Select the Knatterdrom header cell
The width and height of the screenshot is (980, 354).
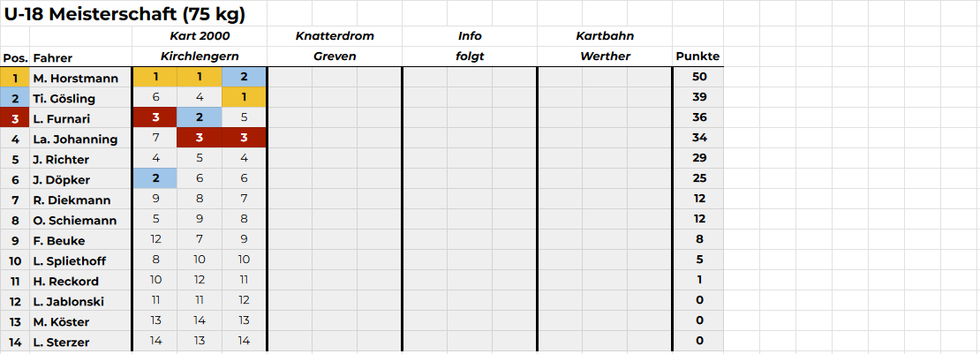pos(335,36)
